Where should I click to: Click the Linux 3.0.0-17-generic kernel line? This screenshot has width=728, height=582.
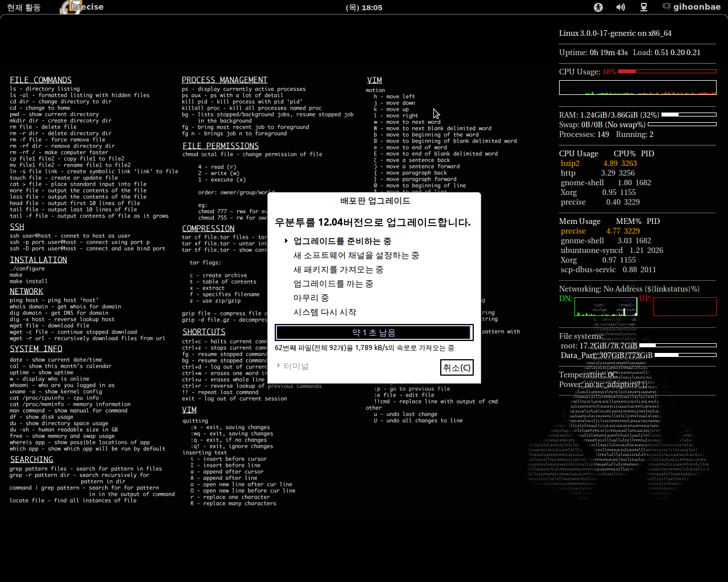coord(615,33)
